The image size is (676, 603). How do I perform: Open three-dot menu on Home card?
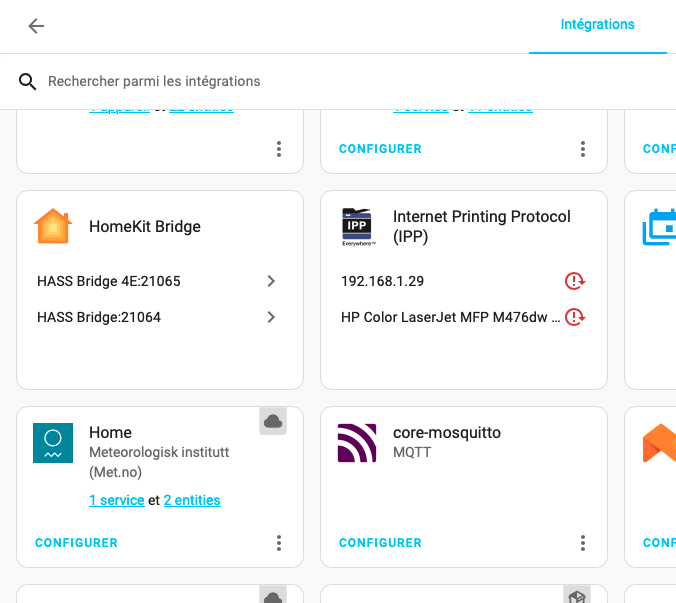pos(279,543)
